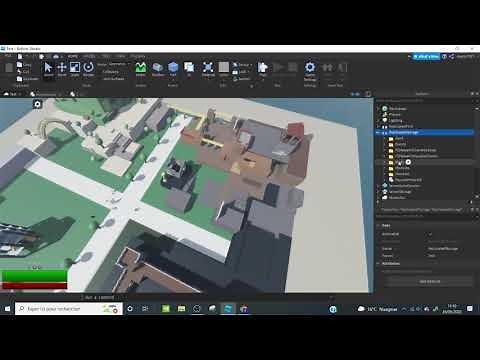Open the Material Manager icon
Screen dimensions: 480x360
[208, 69]
